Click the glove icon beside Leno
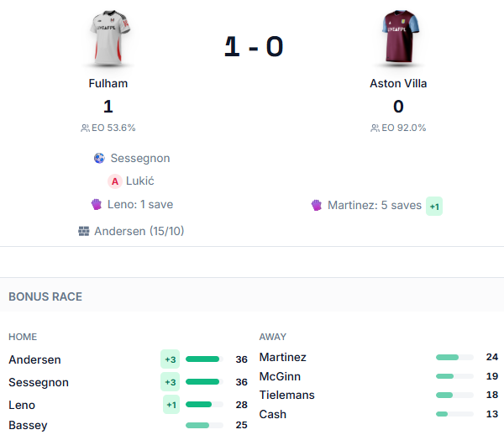 point(97,204)
